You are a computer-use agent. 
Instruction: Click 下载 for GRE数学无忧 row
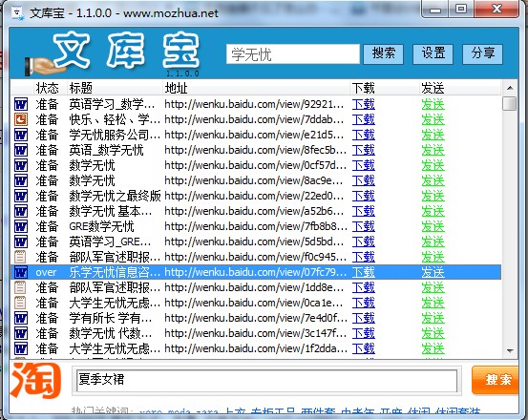364,226
